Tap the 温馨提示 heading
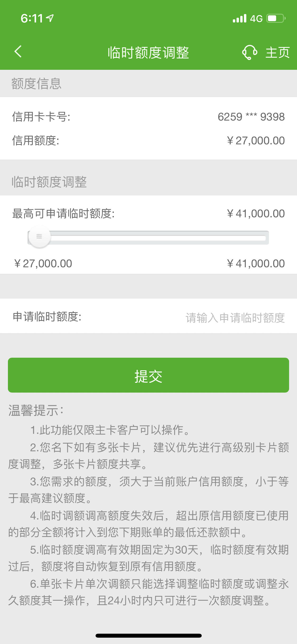This screenshot has width=297, height=644. click(x=36, y=410)
